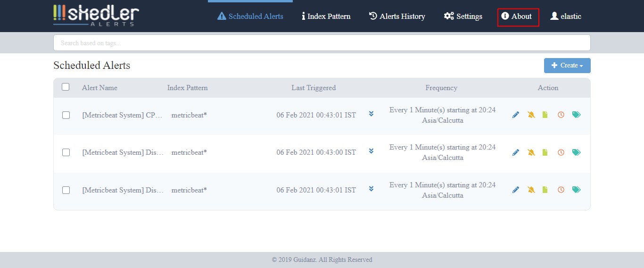The height and width of the screenshot is (268, 644).
Task: Open clock icon for Dis… alert triggered 00:43:00
Action: pos(561,152)
